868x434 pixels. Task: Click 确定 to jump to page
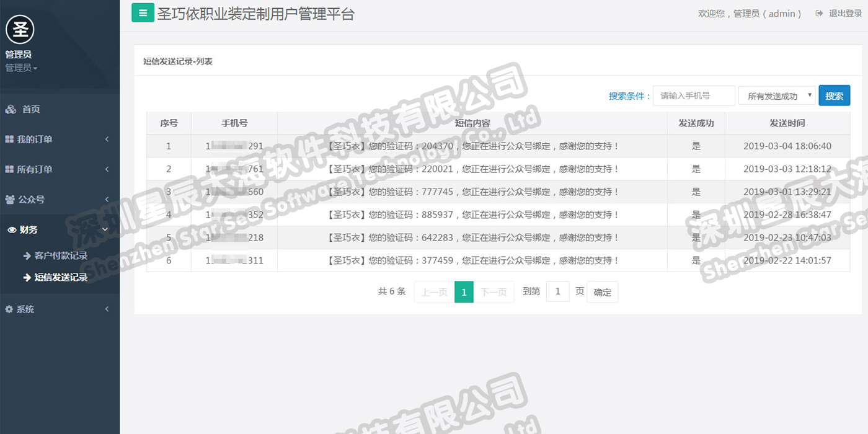(x=602, y=292)
